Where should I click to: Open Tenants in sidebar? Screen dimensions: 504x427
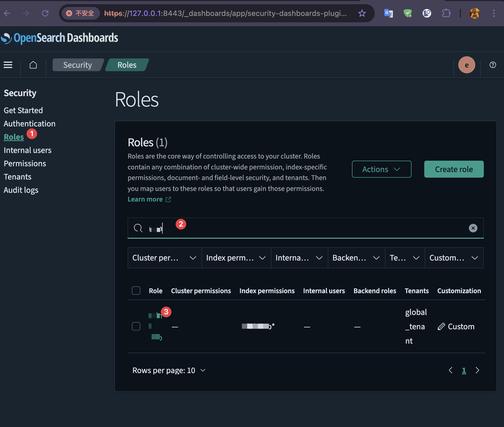tap(18, 177)
